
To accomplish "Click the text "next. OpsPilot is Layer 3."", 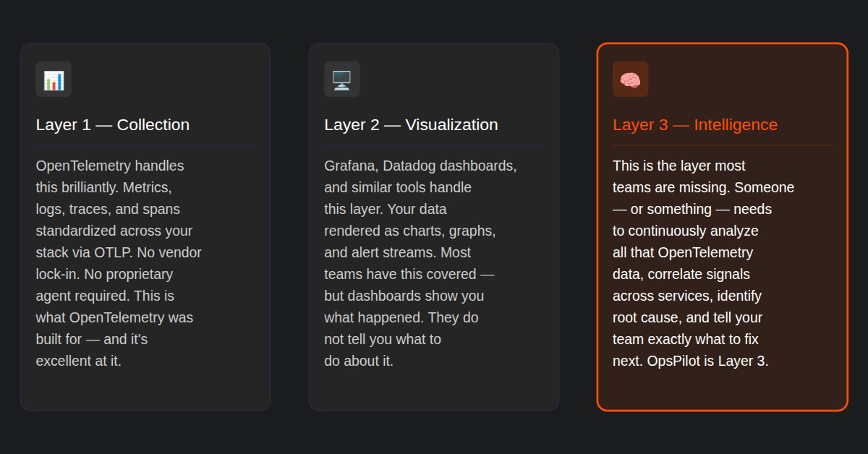I will point(690,361).
